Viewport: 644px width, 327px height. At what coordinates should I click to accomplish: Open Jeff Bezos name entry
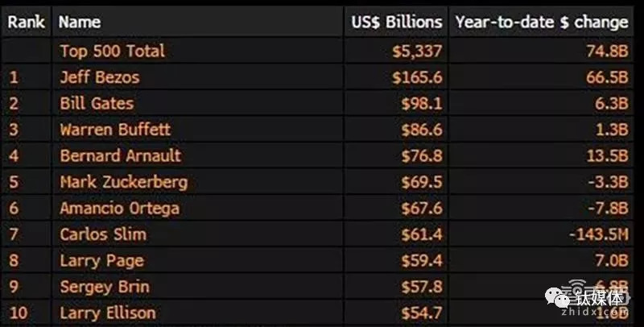(x=99, y=77)
